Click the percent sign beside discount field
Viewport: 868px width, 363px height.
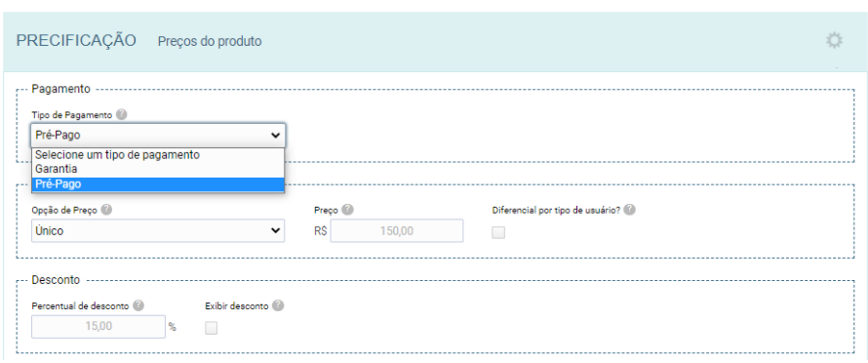(173, 327)
